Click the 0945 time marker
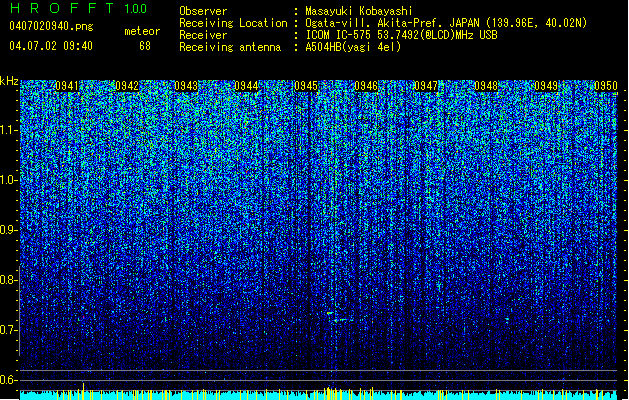Screen dimensions: 629x400 (306, 86)
